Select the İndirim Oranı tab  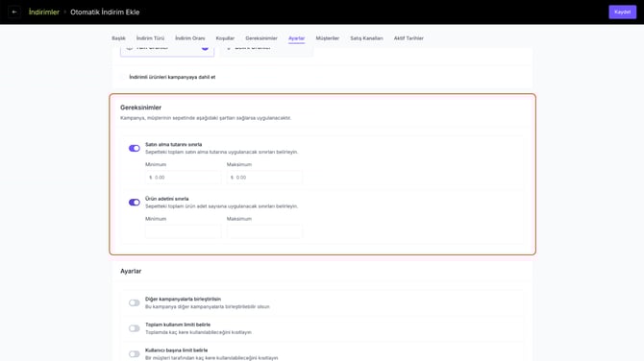click(189, 38)
